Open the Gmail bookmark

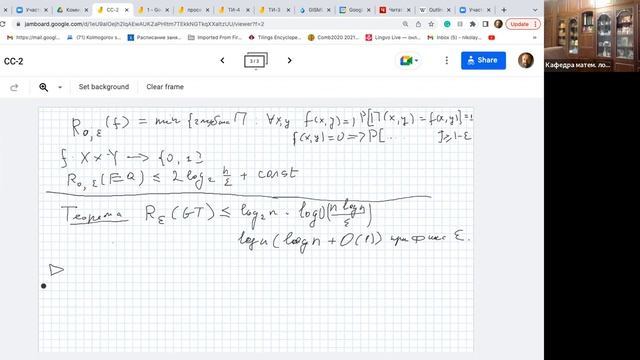pos(33,38)
